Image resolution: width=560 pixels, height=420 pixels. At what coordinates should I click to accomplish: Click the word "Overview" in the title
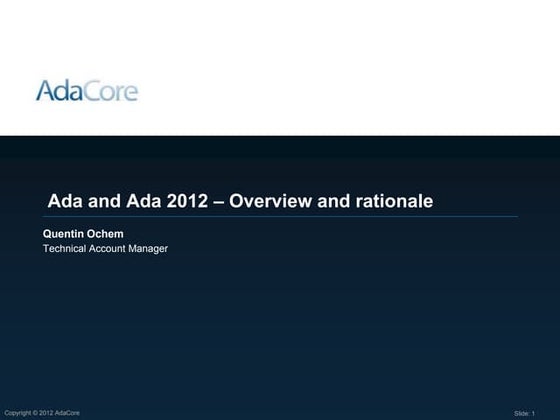(270, 201)
